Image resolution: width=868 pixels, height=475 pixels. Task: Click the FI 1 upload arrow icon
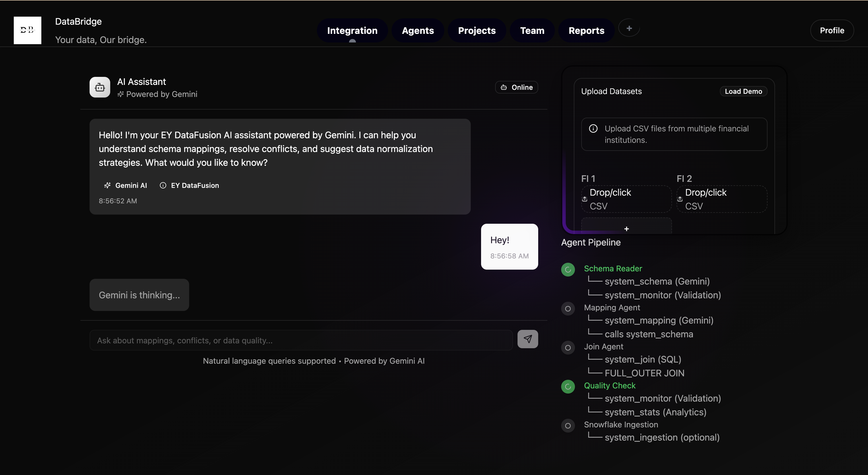585,199
